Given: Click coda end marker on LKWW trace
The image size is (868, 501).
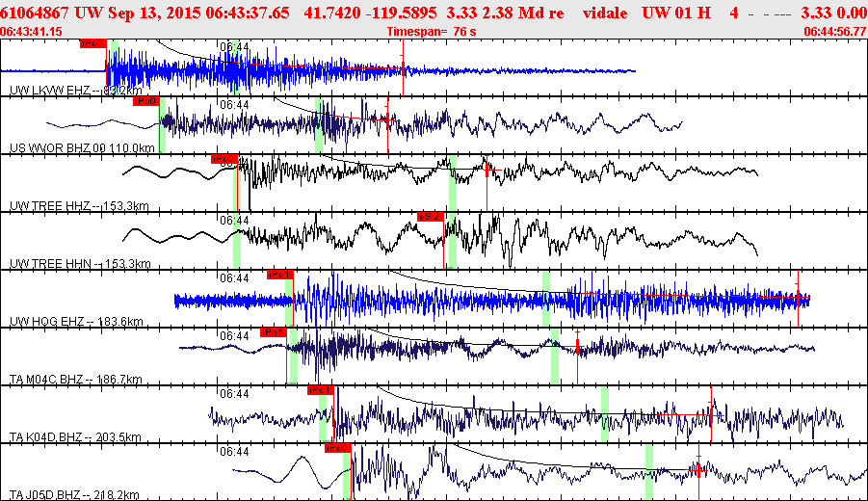Looking at the screenshot, I should click(x=404, y=68).
